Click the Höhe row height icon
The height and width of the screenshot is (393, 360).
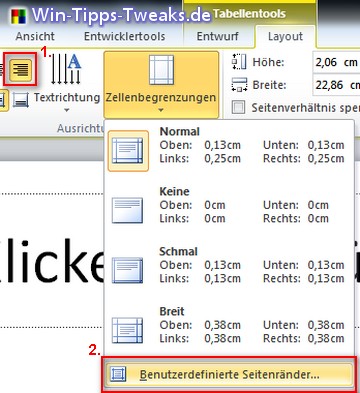tap(239, 62)
